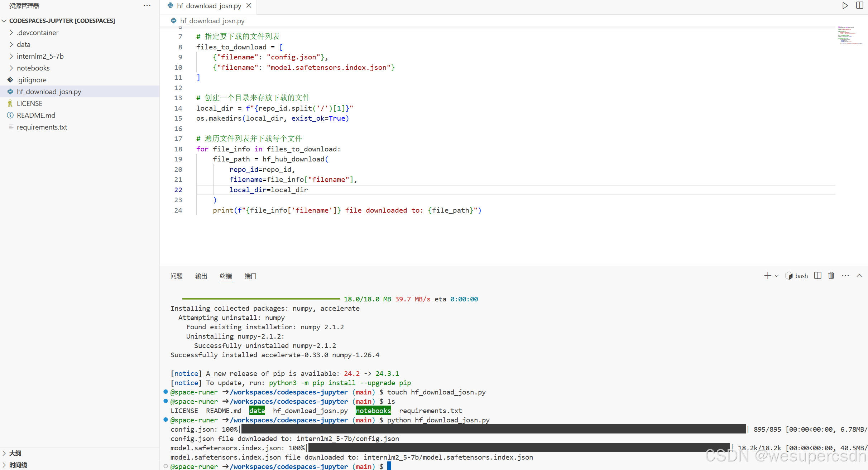
Task: Open explorer more actions ellipsis
Action: coord(147,6)
